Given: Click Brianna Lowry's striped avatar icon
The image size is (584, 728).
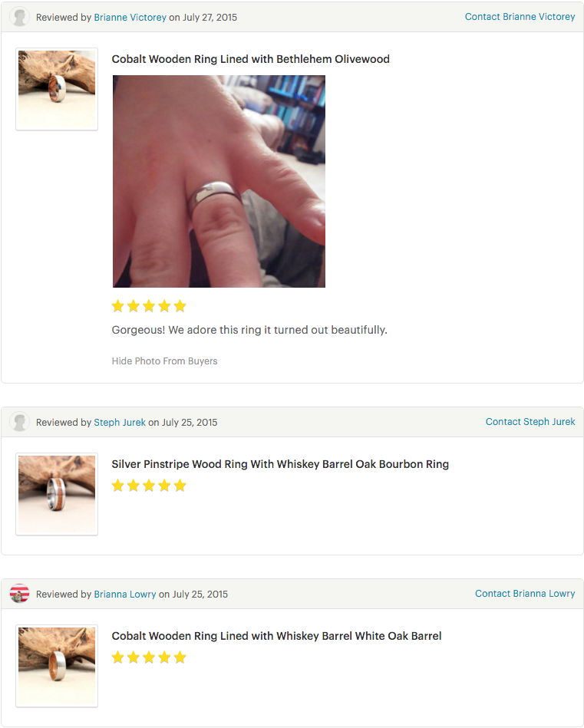Looking at the screenshot, I should pyautogui.click(x=19, y=594).
